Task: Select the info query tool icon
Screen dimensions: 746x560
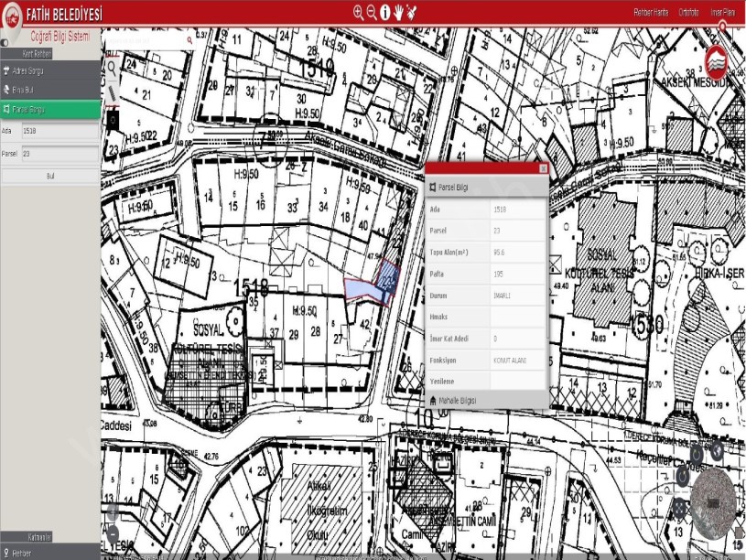Action: coord(385,13)
